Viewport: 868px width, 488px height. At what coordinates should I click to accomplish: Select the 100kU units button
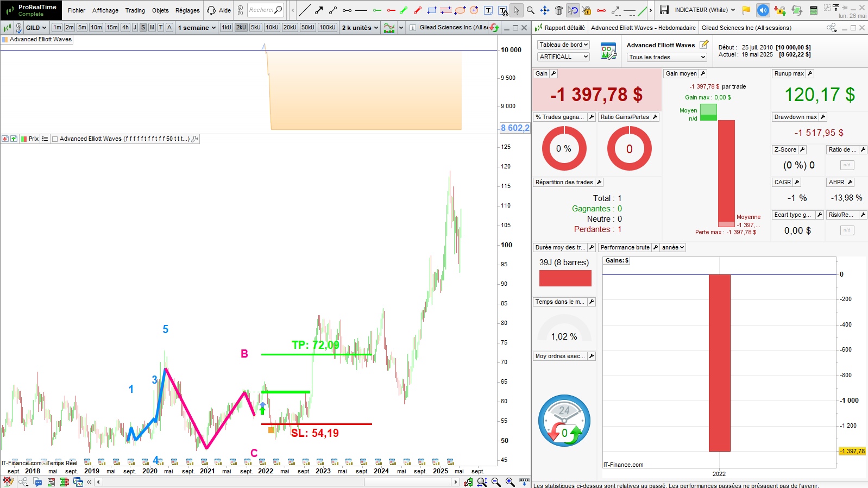coord(328,27)
